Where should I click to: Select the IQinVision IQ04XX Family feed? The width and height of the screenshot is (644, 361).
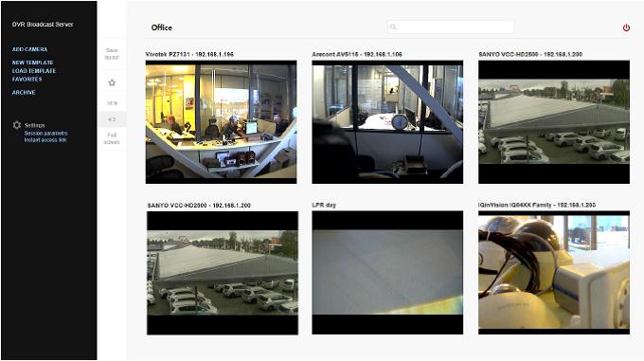click(x=554, y=273)
